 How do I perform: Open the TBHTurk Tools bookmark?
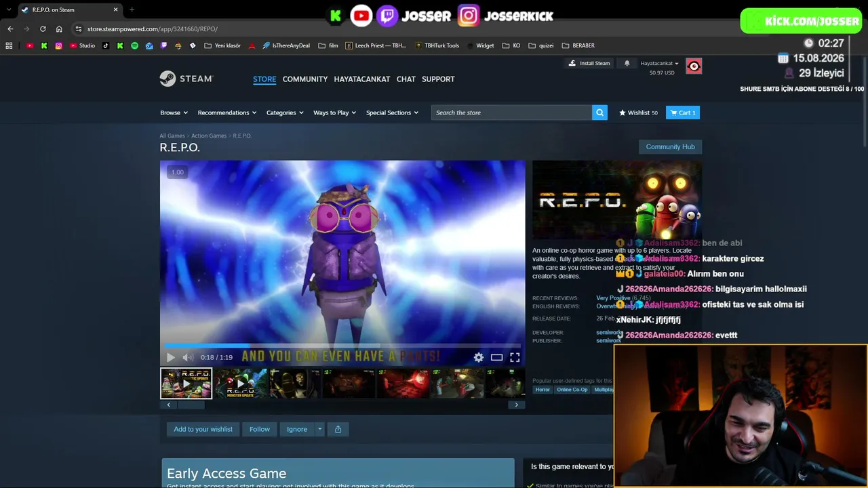point(437,45)
